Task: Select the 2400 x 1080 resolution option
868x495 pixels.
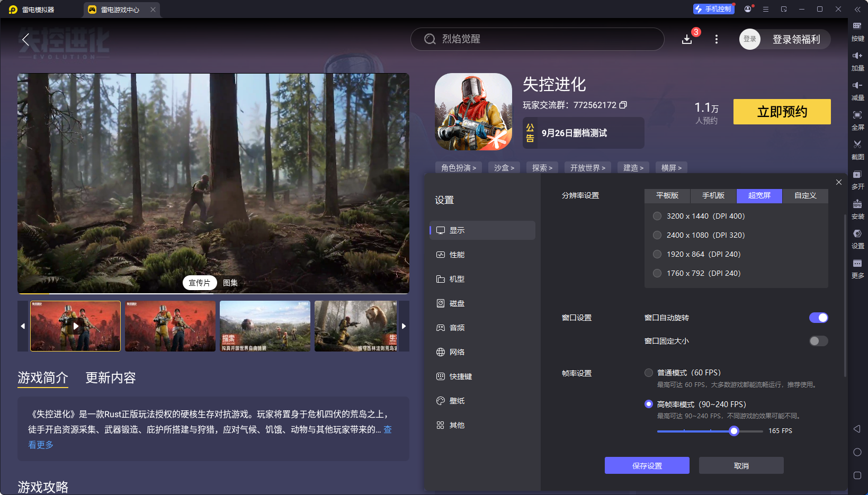Action: pyautogui.click(x=657, y=235)
